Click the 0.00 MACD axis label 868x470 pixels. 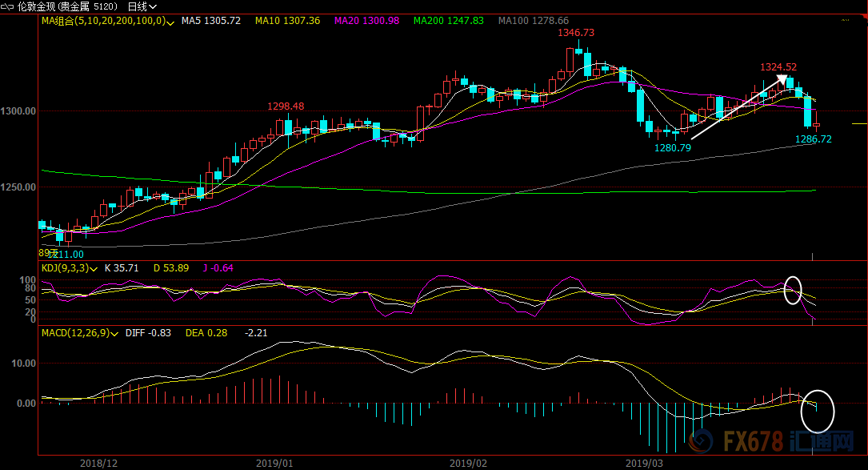point(26,404)
